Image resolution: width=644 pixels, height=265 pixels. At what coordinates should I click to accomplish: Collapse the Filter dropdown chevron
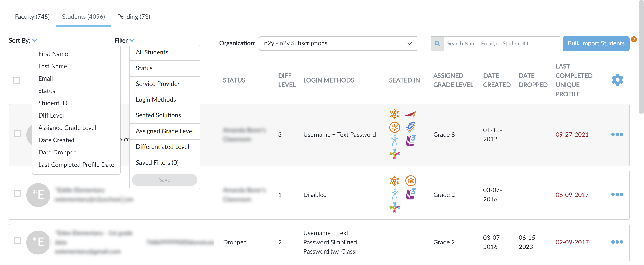(132, 40)
